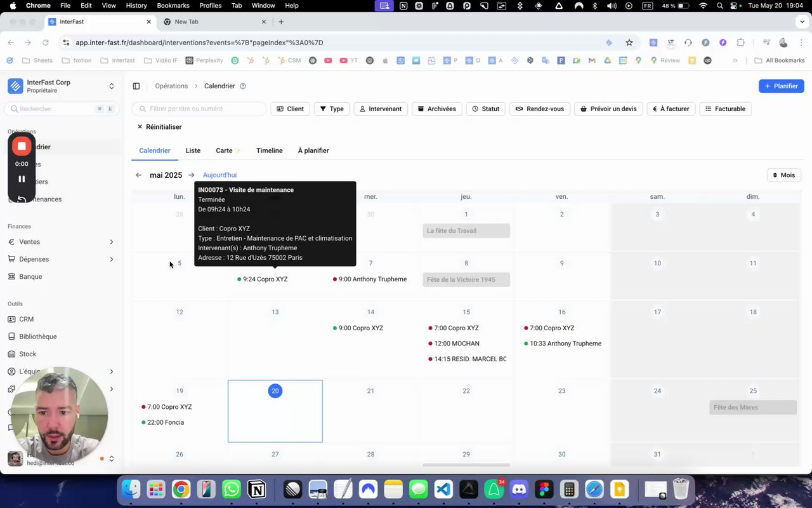Open the 9:24 Copro XYZ event

click(263, 279)
